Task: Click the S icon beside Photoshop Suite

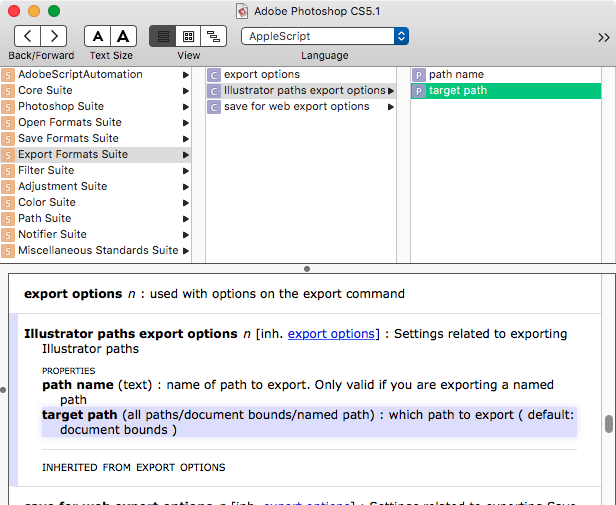Action: (8, 107)
